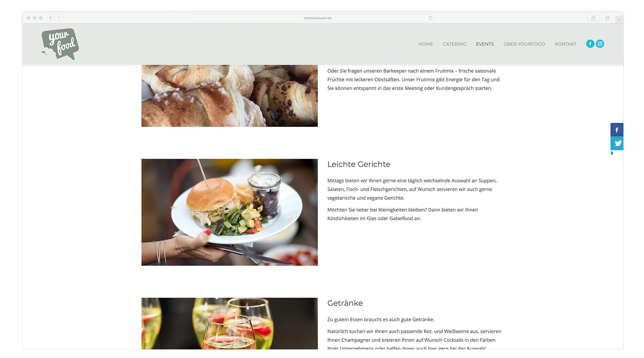Image resolution: width=644 pixels, height=358 pixels.
Task: Open the HOME menu item
Action: (426, 44)
